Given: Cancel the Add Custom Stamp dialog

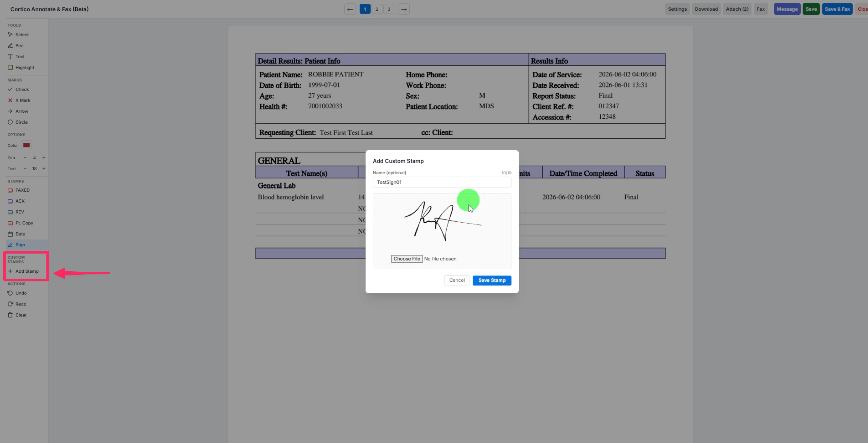Looking at the screenshot, I should click(x=457, y=280).
